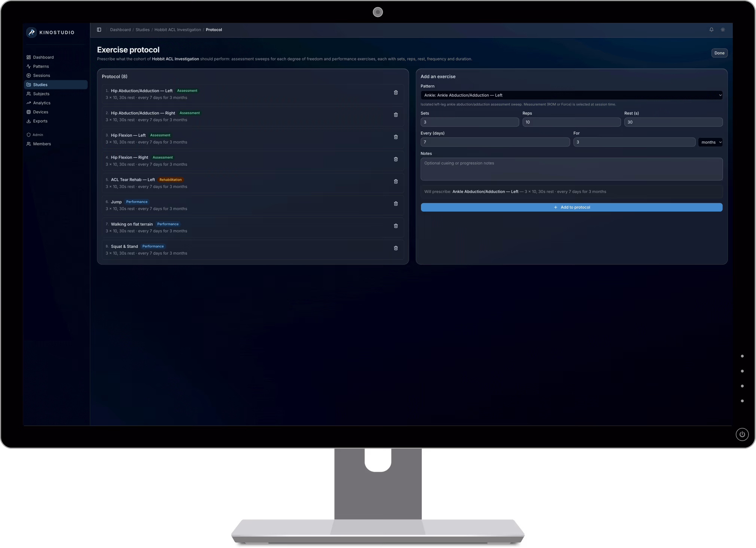The image size is (756, 548).
Task: Click the Notes text area
Action: coord(571,169)
